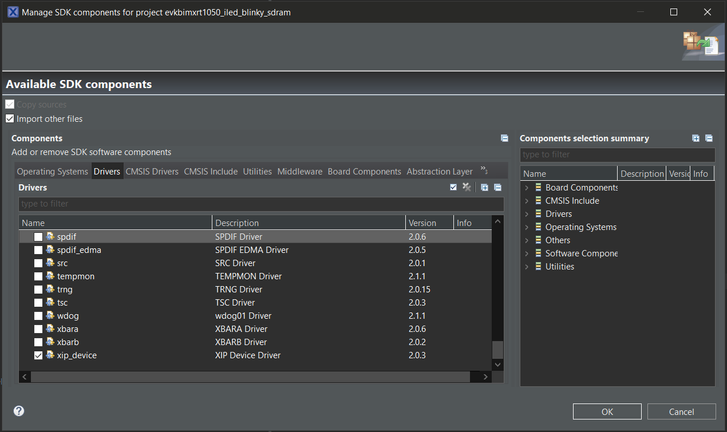Screen dimensions: 727x432
Task: Sort drivers by Name column header
Action: pos(115,222)
